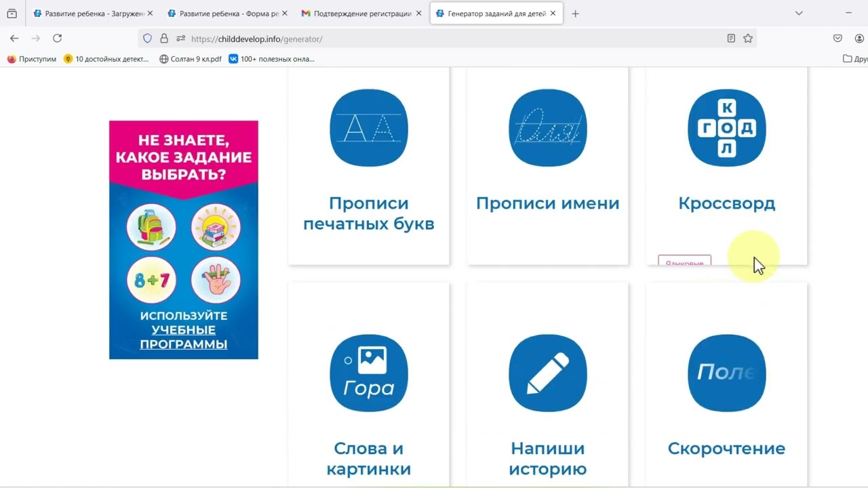The image size is (868, 488).
Task: Open the Скорочтение icon
Action: click(x=727, y=373)
